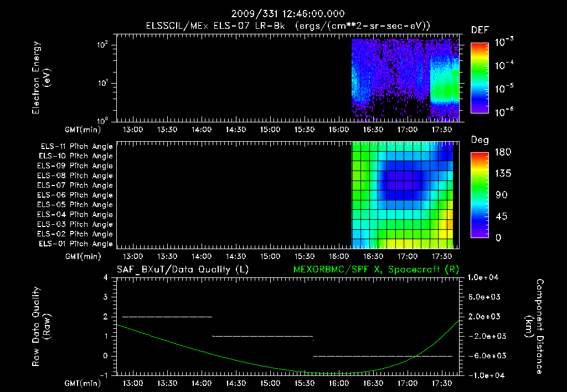The height and width of the screenshot is (392, 567).
Task: Select the ELS-01 Pitch Angle label
Action: [75, 244]
